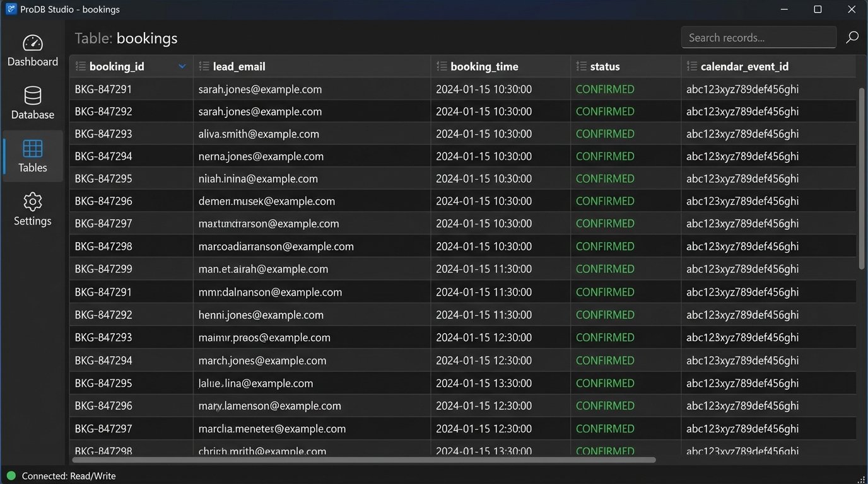The image size is (868, 484).
Task: Click the status column list icon
Action: [581, 66]
